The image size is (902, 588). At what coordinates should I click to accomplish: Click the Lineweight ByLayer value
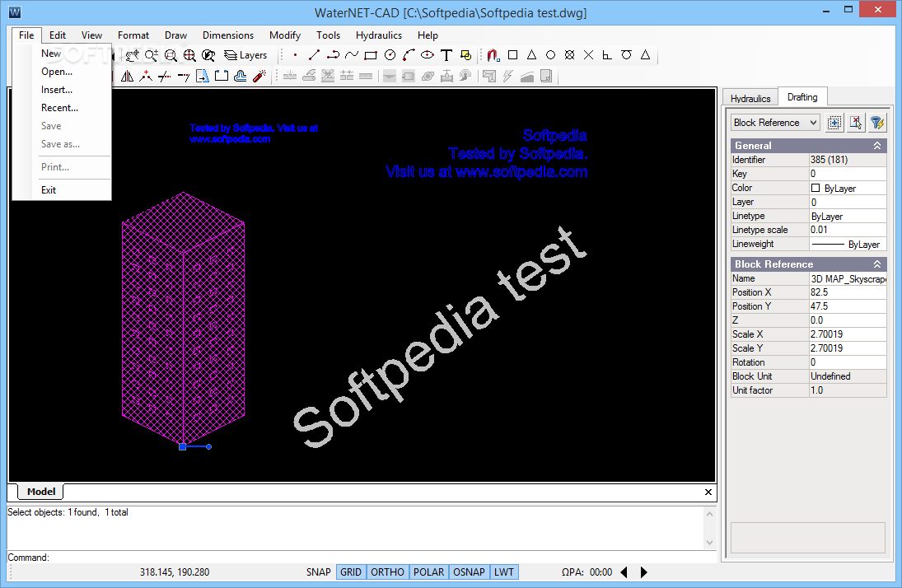(x=848, y=245)
